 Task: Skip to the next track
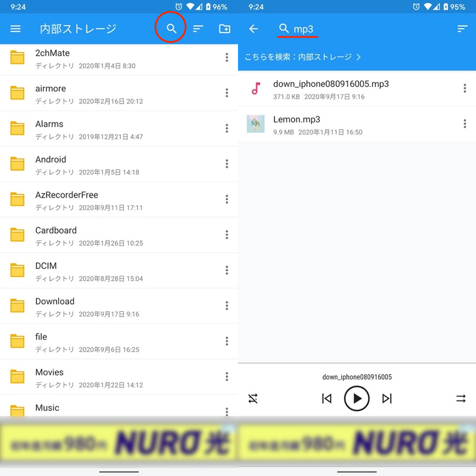[387, 399]
